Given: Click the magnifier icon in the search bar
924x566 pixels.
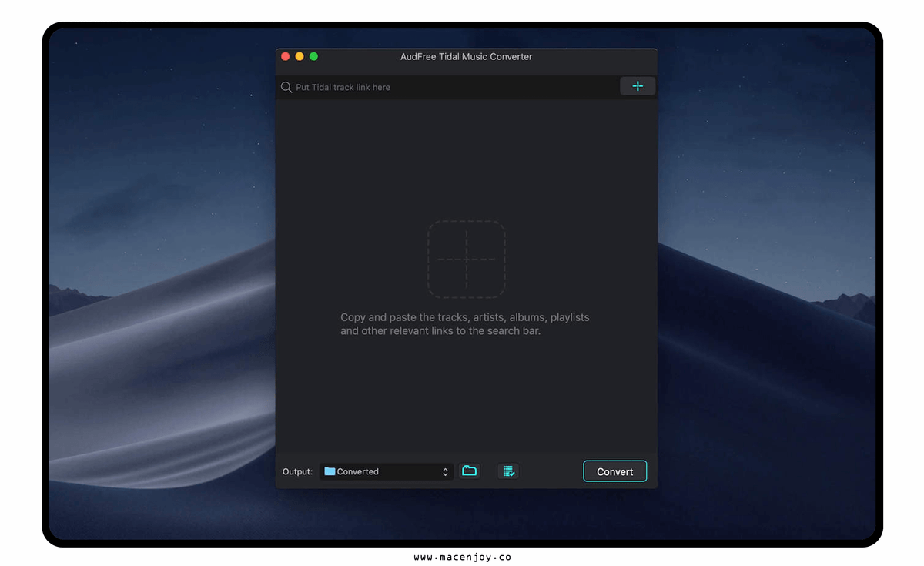Looking at the screenshot, I should pyautogui.click(x=286, y=87).
